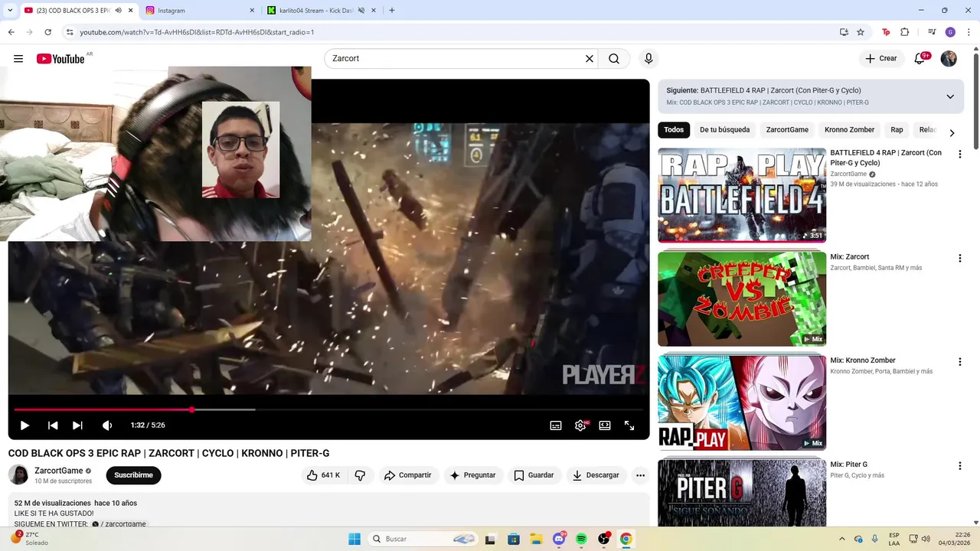Open Mix: Kronno Zomber thumbnail
The width and height of the screenshot is (980, 551).
tap(742, 403)
